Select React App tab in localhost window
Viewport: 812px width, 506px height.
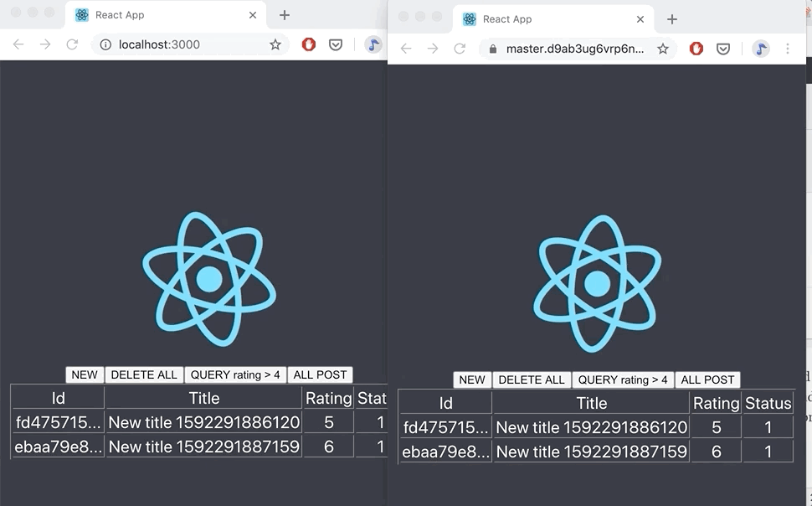point(166,15)
